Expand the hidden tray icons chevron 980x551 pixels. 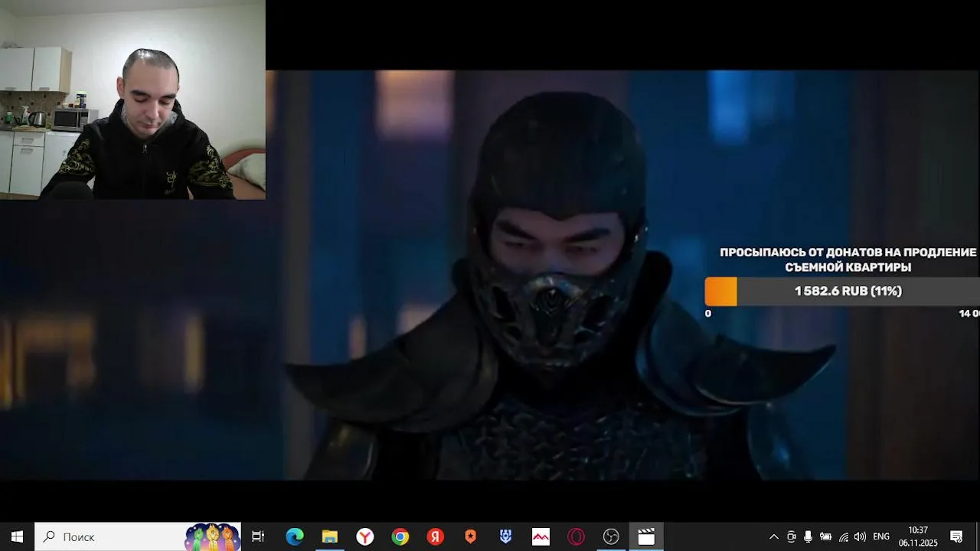774,536
